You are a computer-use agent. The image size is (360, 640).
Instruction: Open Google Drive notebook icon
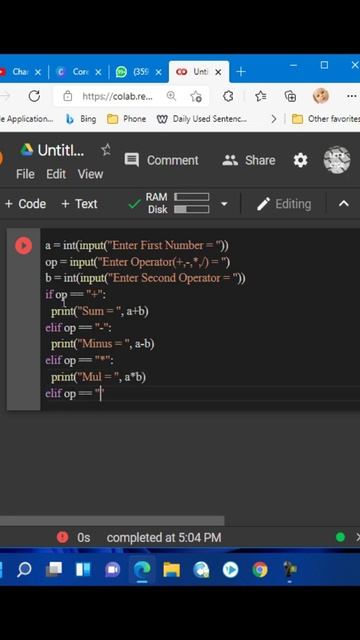tap(27, 150)
